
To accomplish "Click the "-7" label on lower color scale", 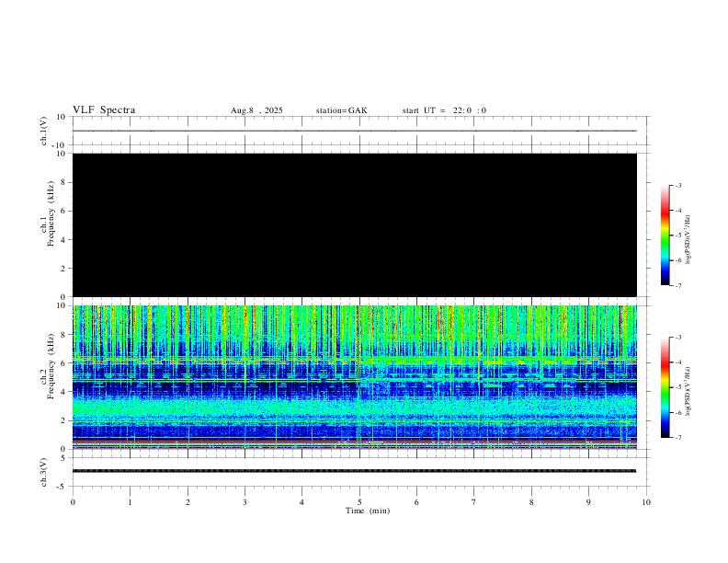I will 677,437.
